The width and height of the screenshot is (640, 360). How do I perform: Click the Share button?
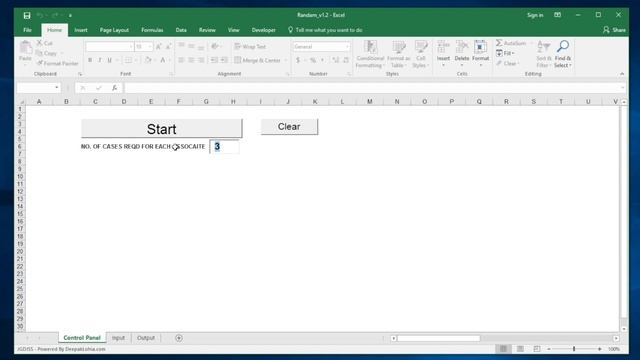click(x=614, y=30)
